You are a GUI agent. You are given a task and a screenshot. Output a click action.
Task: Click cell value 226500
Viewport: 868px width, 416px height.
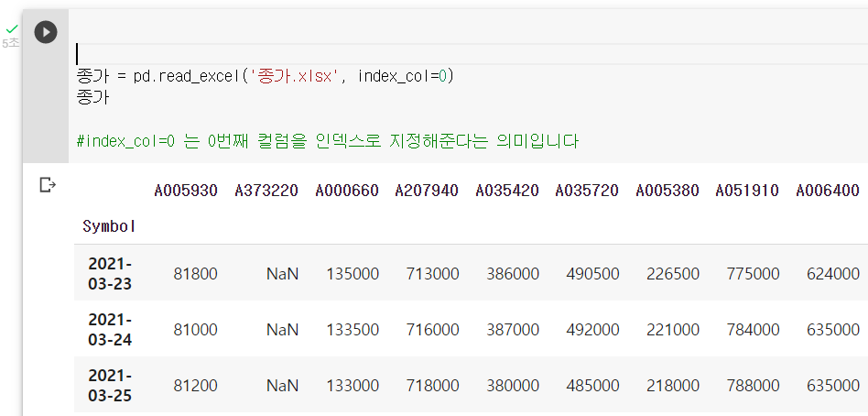click(673, 274)
